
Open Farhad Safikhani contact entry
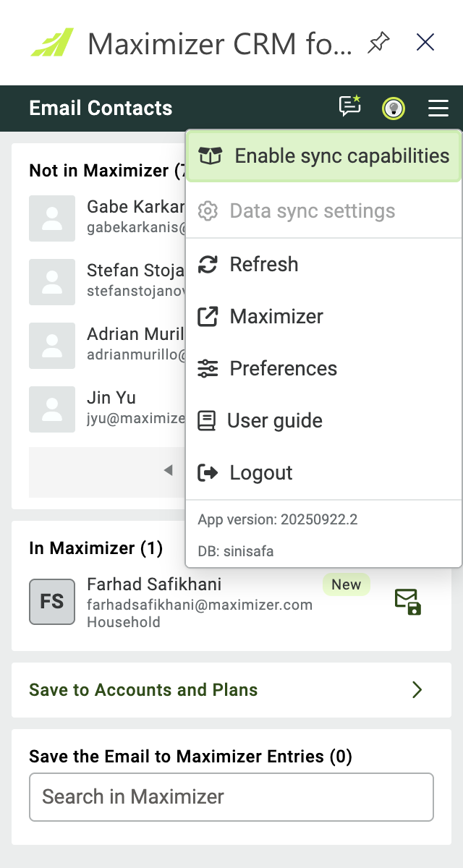click(200, 602)
